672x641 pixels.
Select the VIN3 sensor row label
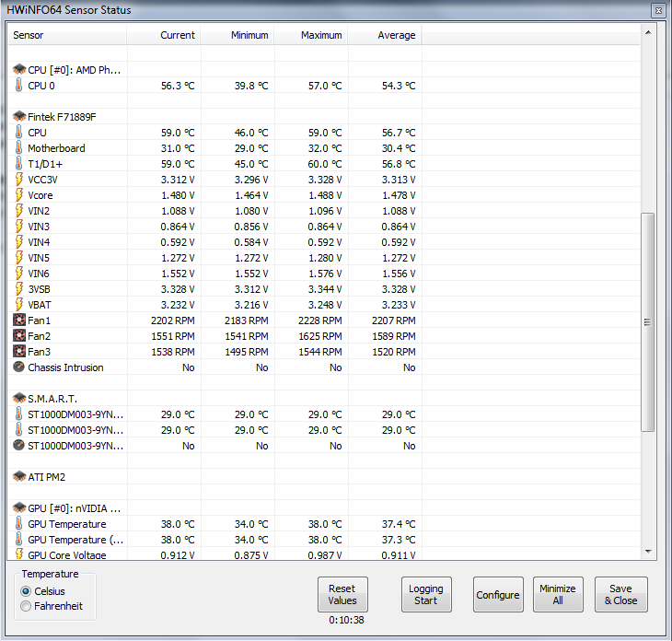tap(39, 227)
